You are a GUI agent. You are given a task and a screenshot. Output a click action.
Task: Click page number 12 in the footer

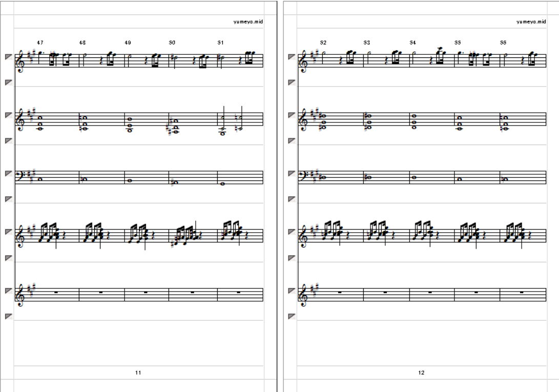click(x=421, y=373)
